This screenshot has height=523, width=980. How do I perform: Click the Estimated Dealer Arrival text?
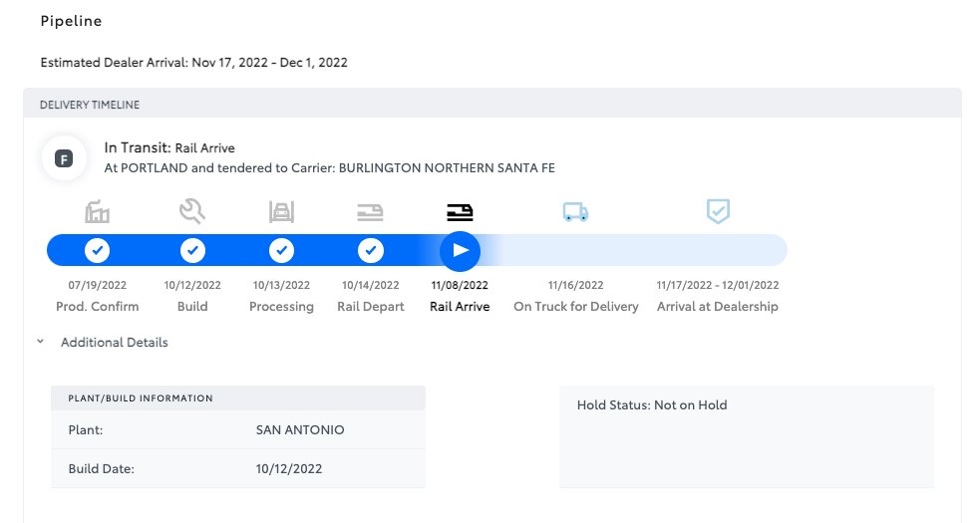(x=193, y=63)
